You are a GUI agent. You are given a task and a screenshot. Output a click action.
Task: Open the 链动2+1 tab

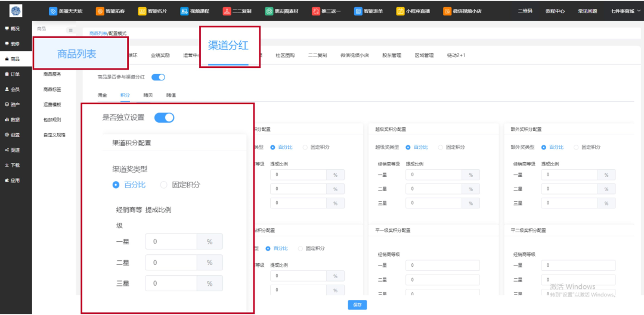pos(456,56)
